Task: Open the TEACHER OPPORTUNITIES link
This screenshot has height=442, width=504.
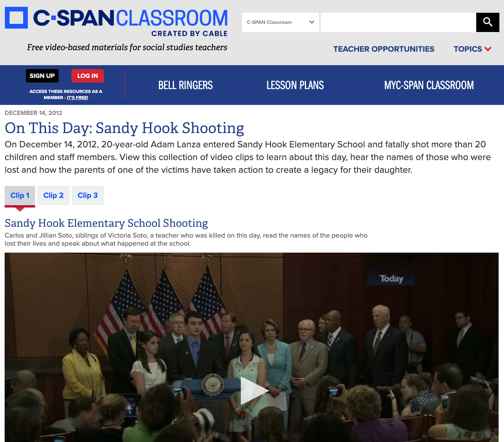Action: click(x=384, y=49)
